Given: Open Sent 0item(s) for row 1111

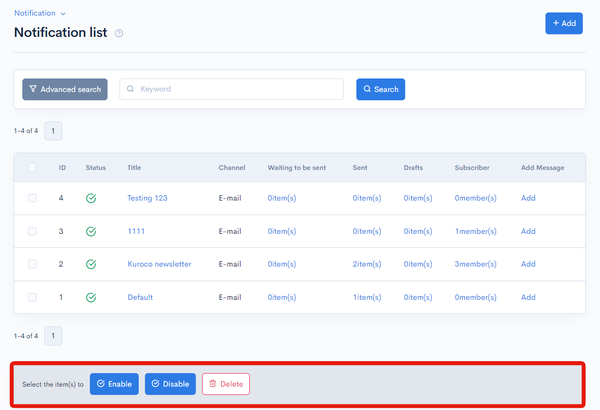Looking at the screenshot, I should pos(367,231).
